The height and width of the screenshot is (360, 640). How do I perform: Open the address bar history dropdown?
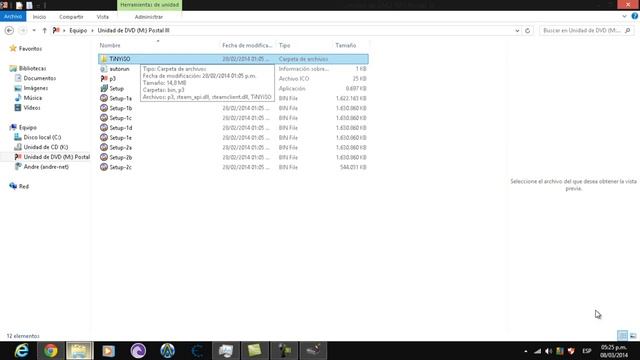517,31
